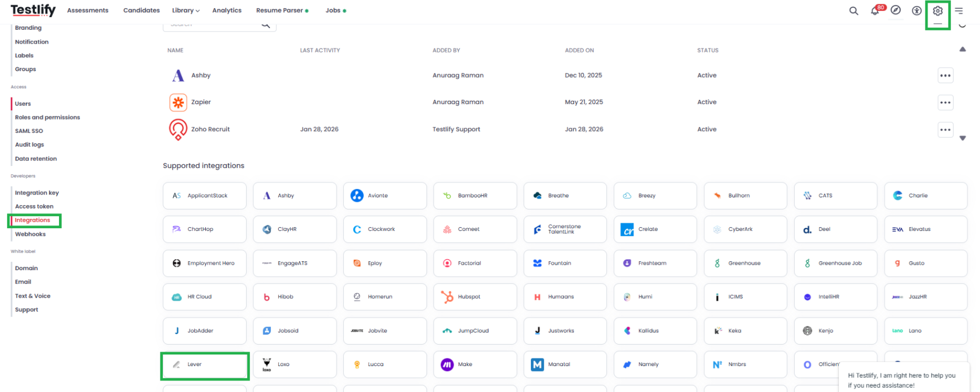Open Labels in sidebar
This screenshot has width=980, height=392.
click(24, 56)
